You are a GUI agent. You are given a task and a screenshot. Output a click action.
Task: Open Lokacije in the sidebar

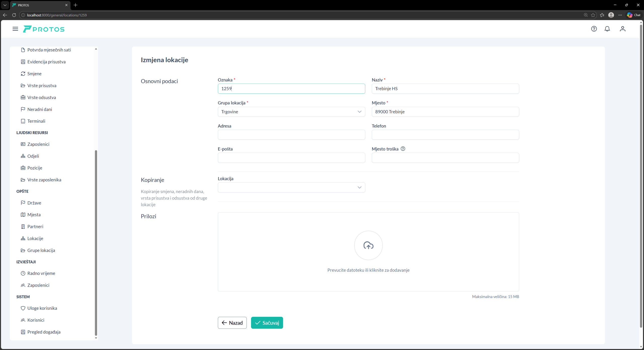coord(35,238)
